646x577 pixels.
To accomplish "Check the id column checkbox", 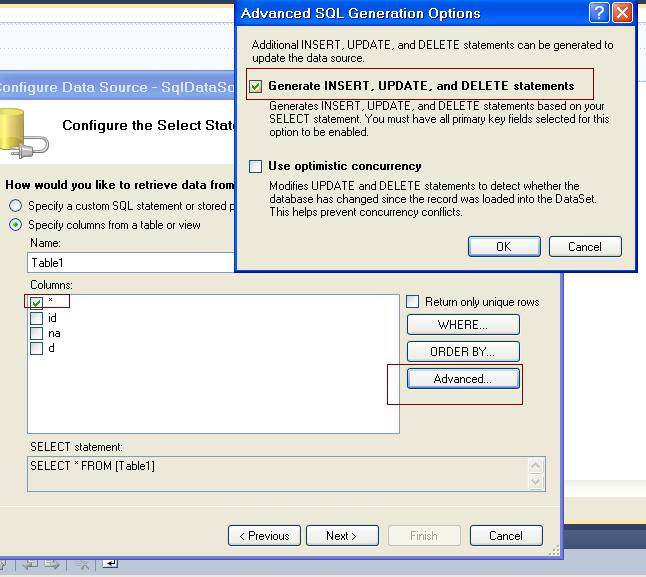I will 36,318.
